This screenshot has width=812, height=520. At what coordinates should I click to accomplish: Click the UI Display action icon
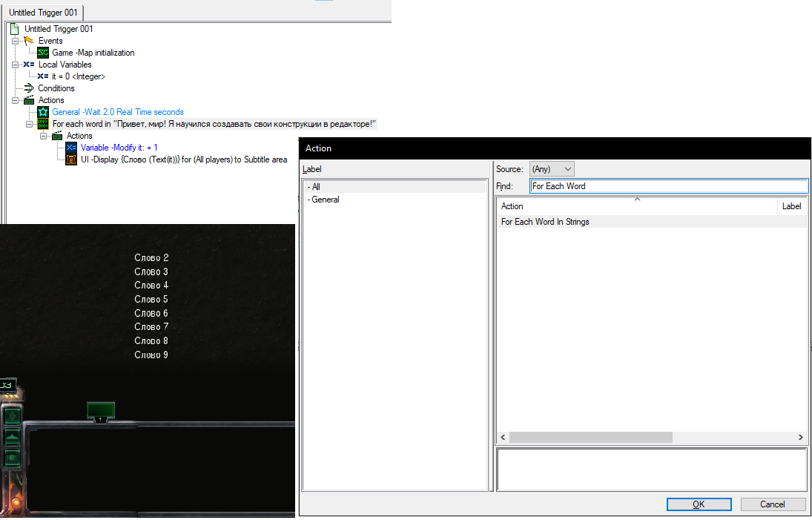click(x=71, y=159)
